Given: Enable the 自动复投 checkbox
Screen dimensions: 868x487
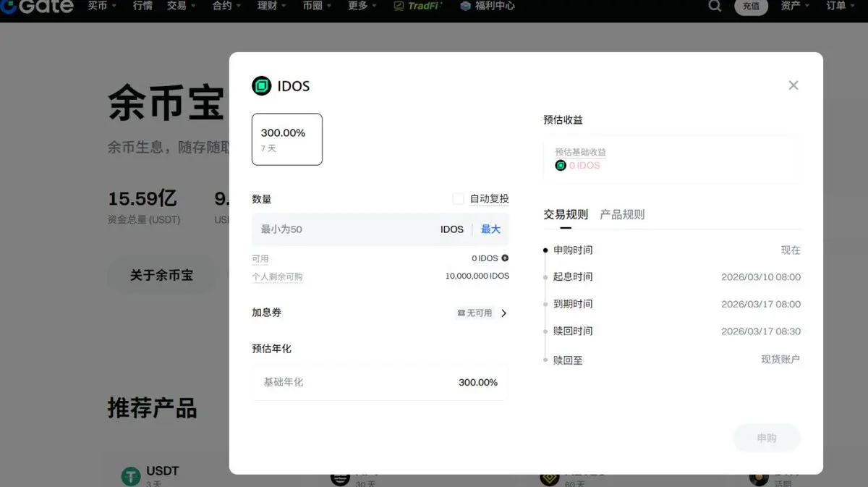Looking at the screenshot, I should 458,199.
